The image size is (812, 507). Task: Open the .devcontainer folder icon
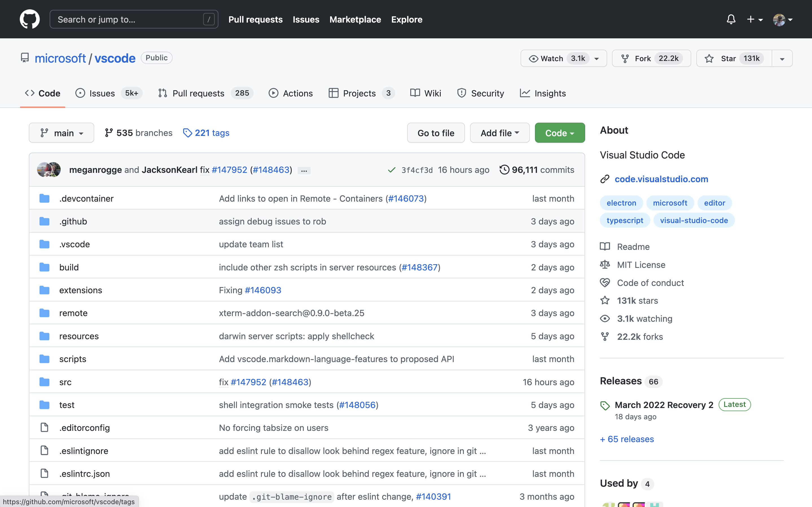44,199
